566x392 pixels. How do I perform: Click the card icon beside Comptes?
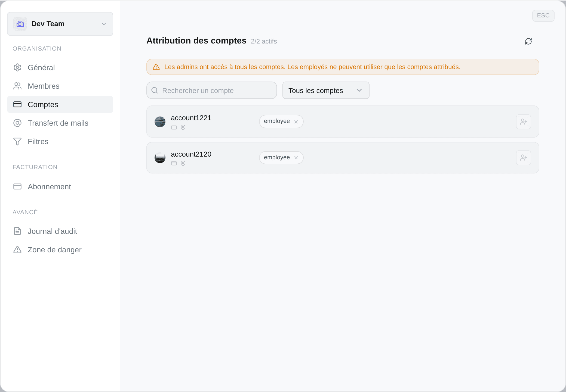(17, 104)
